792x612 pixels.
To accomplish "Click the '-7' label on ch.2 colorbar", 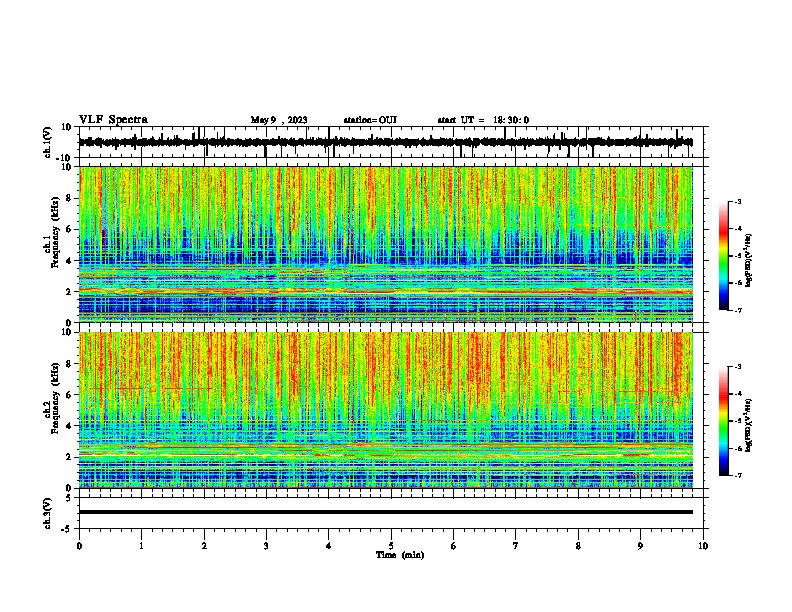I will [737, 475].
